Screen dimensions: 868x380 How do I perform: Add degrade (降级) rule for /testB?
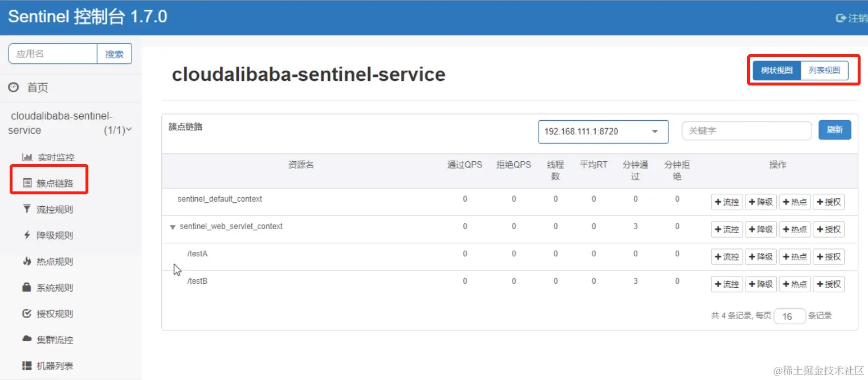coord(761,284)
